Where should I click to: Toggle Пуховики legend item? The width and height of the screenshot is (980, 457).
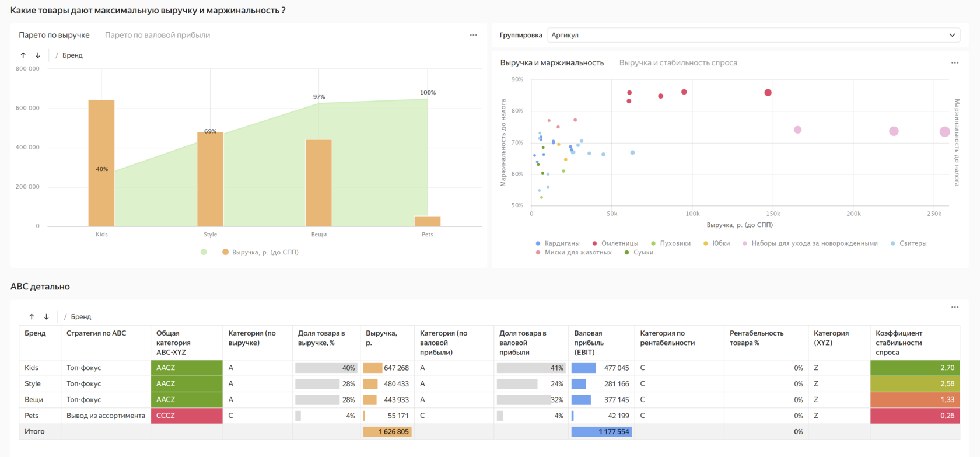[670, 243]
